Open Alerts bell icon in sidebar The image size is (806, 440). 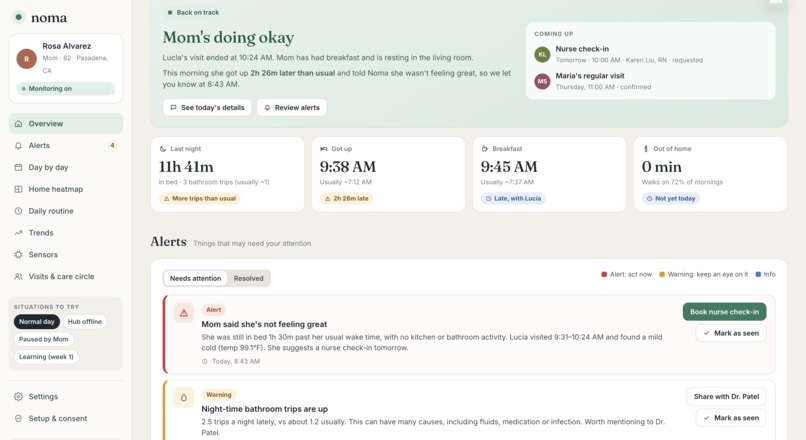[19, 145]
